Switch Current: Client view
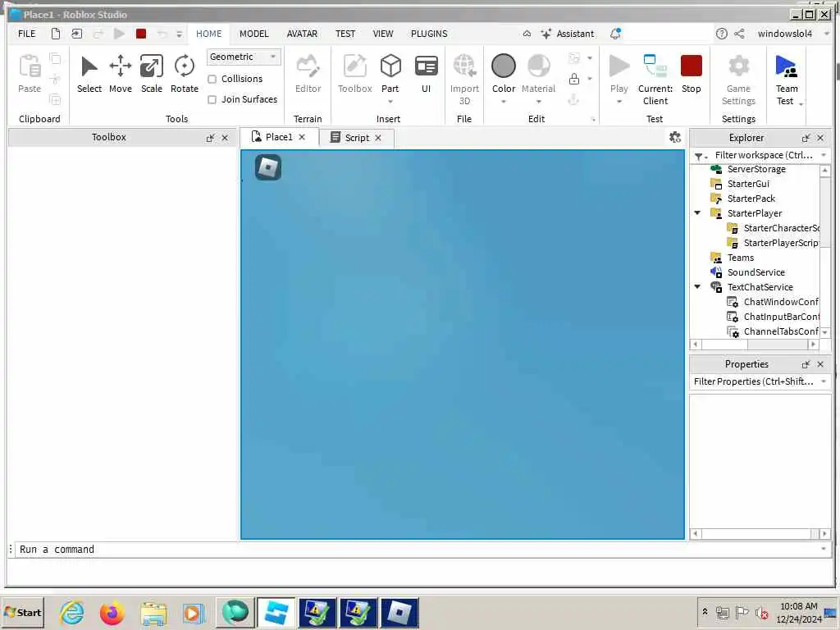 [x=655, y=80]
